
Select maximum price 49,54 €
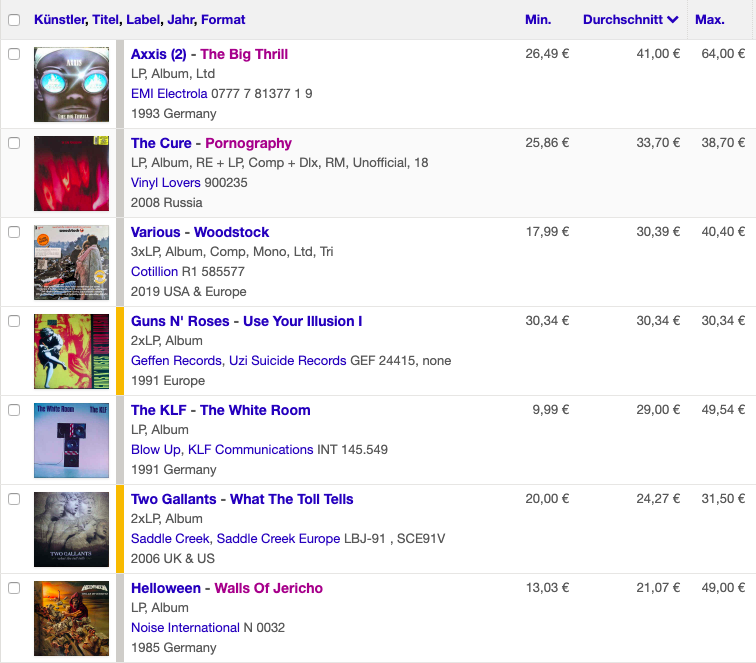coord(723,409)
